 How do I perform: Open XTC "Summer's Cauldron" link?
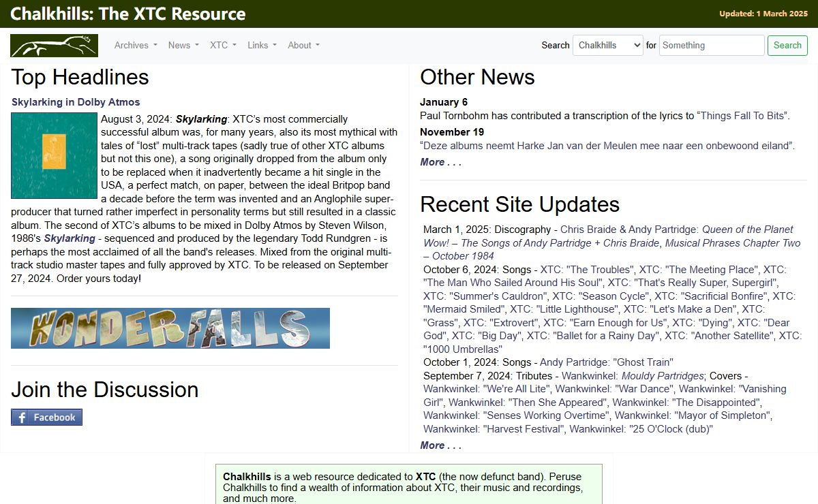pos(485,296)
